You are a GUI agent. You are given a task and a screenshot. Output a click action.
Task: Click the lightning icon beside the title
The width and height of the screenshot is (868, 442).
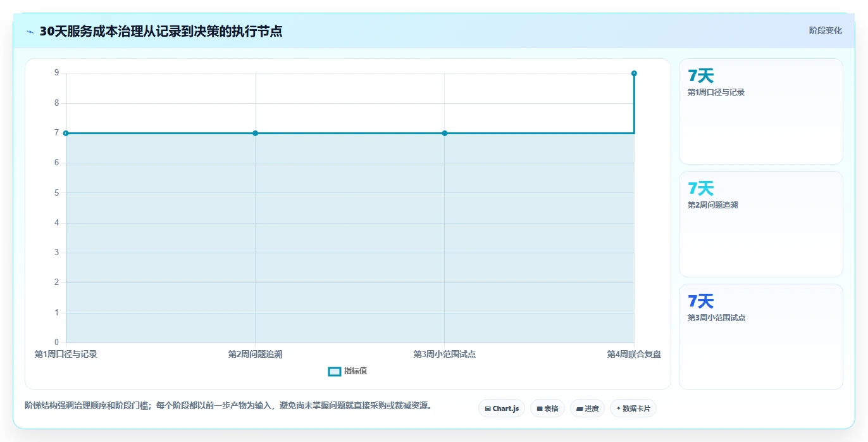[30, 32]
